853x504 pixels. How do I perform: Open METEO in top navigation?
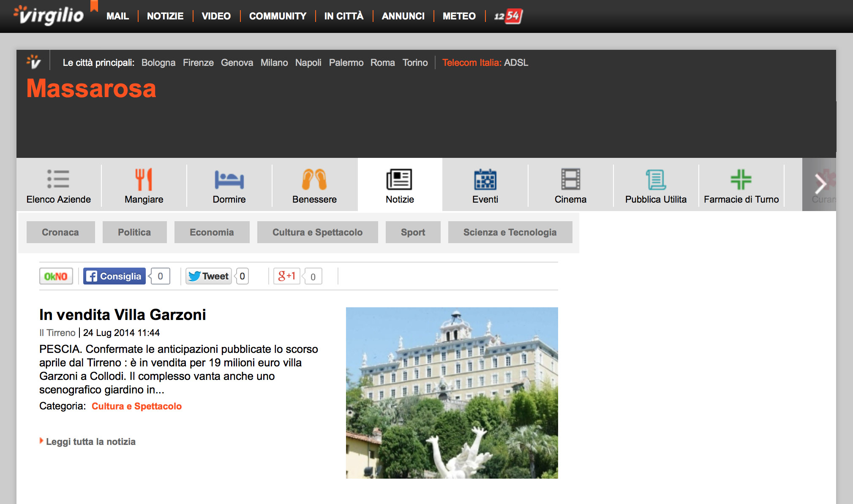click(459, 16)
